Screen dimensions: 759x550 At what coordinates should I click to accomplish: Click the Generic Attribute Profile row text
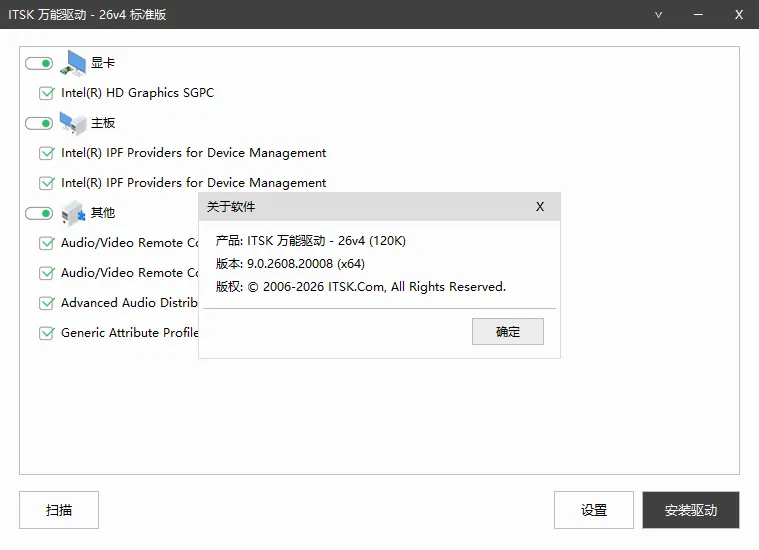(130, 333)
